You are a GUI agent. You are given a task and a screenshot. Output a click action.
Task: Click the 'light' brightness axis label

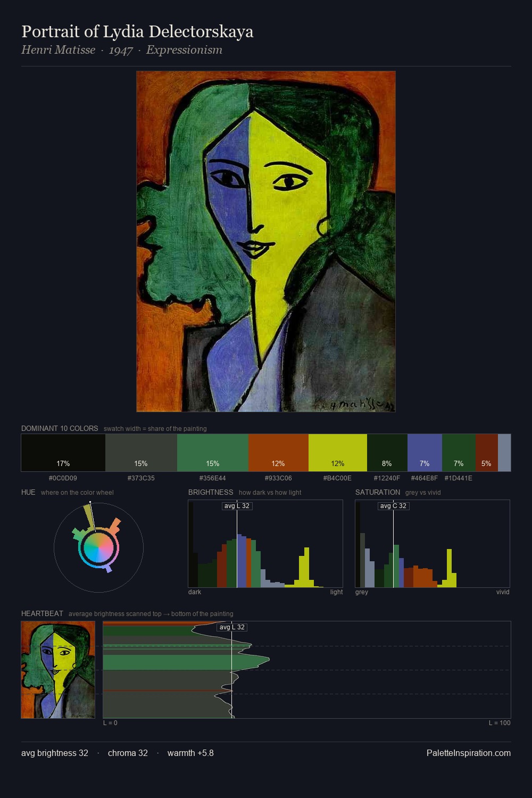pos(336,592)
